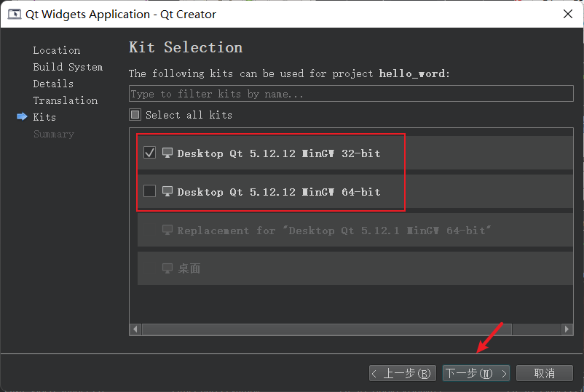Click the 上一步(B) back button
The image size is (584, 392).
tap(402, 373)
